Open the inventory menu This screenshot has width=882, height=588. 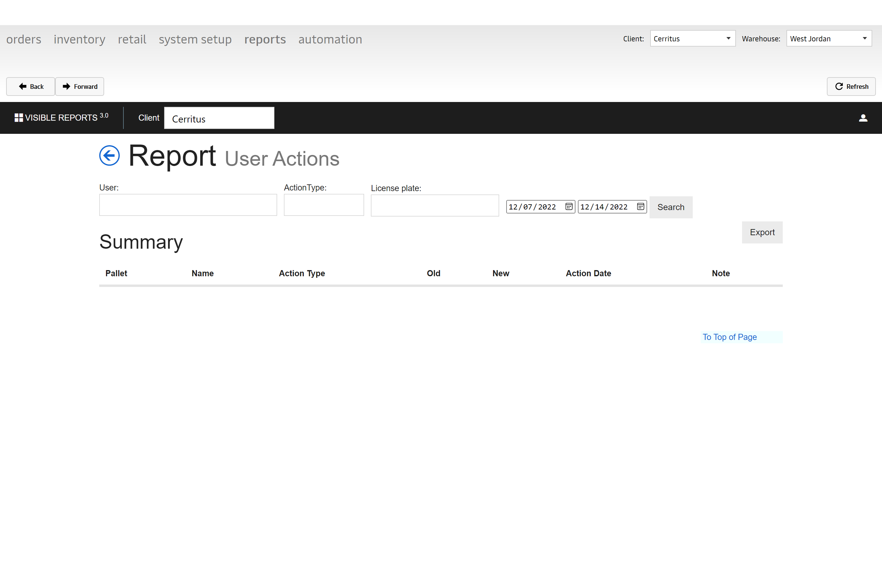click(x=80, y=40)
